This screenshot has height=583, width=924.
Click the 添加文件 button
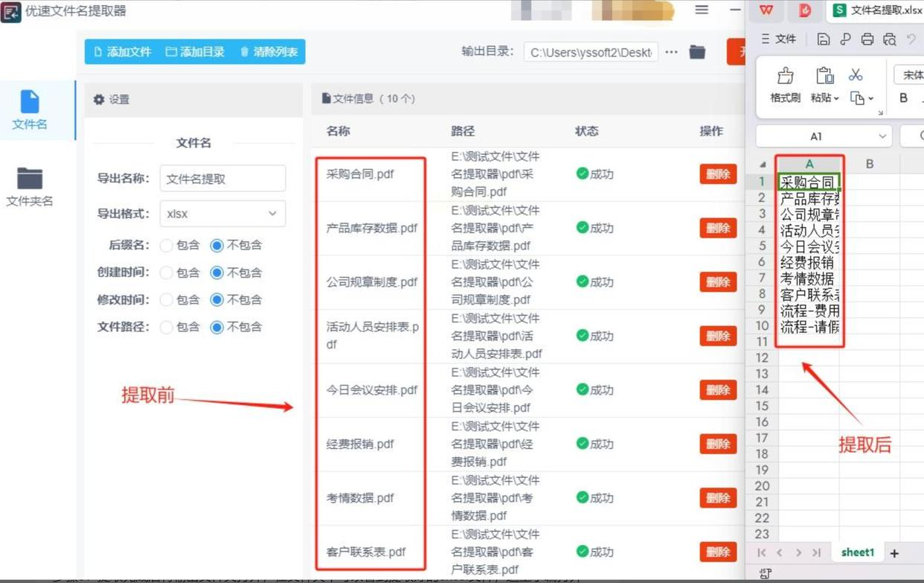[122, 51]
